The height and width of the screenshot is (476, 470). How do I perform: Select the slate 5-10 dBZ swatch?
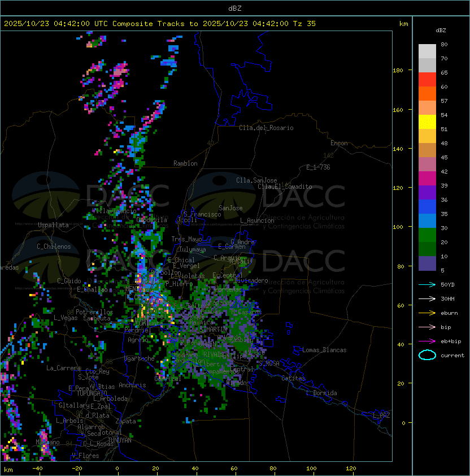pyautogui.click(x=427, y=263)
